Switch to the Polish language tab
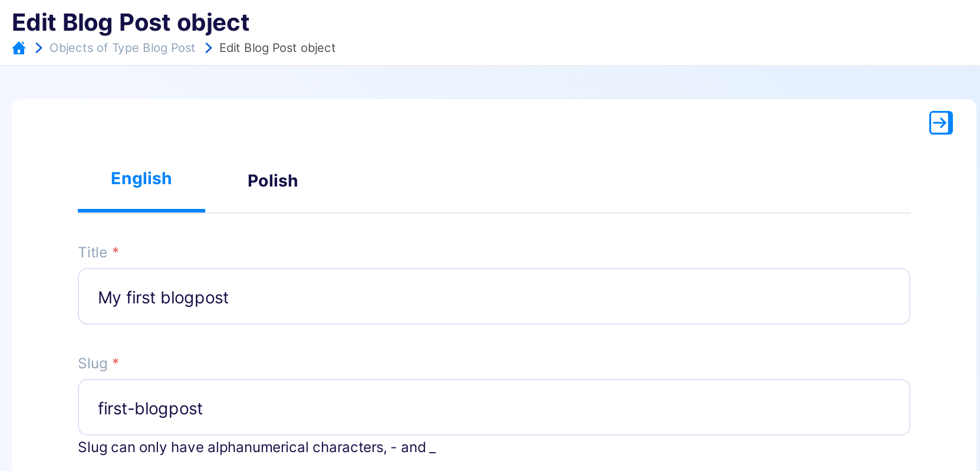Viewport: 980px width, 471px height. (x=272, y=181)
